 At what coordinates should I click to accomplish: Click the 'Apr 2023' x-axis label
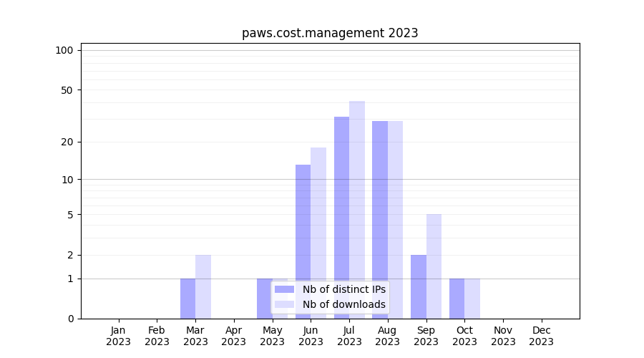(x=234, y=336)
